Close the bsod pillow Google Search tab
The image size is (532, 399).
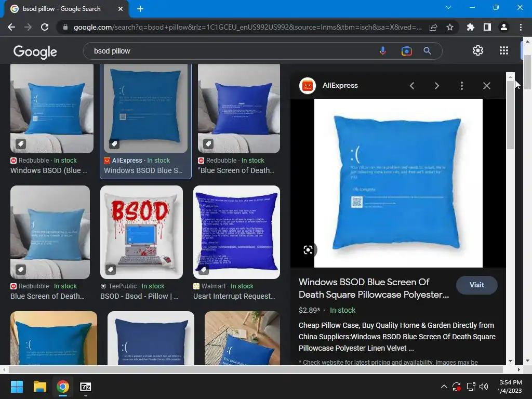click(121, 9)
